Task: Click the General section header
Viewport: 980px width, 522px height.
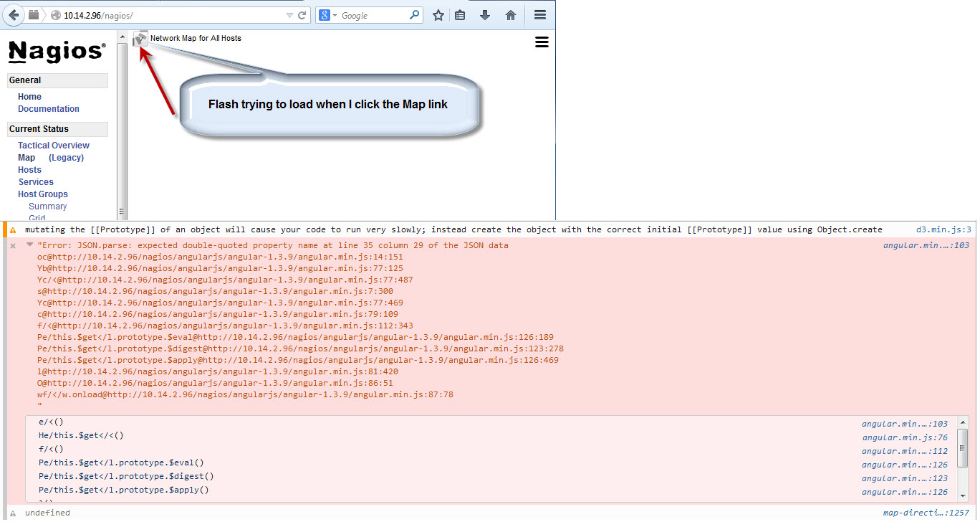Action: click(x=57, y=80)
